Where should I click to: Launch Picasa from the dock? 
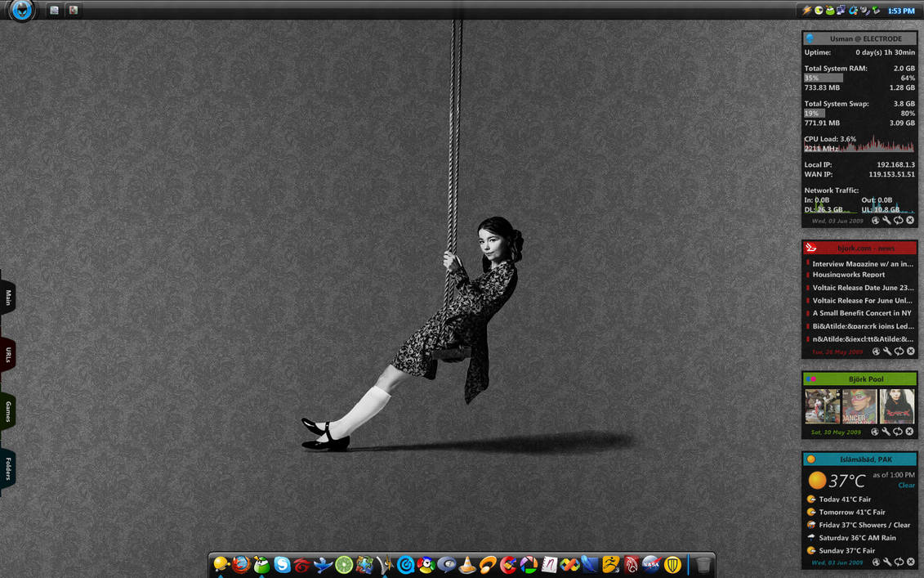pyautogui.click(x=529, y=565)
